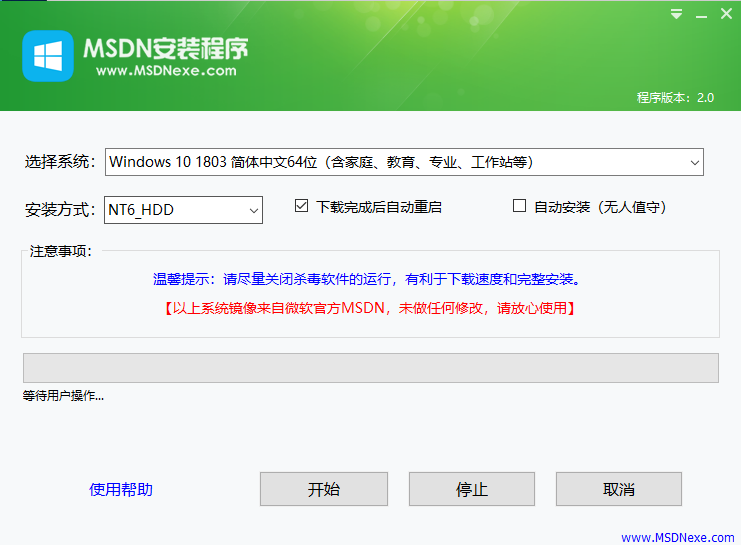Click the blue 温馨提示 notice text
This screenshot has height=545, width=741.
367,279
